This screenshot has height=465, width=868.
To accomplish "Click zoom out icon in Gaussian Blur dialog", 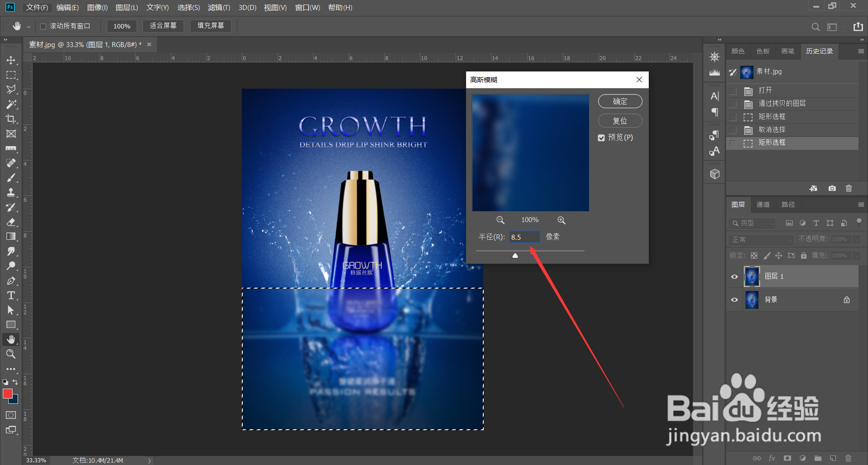I will [500, 220].
